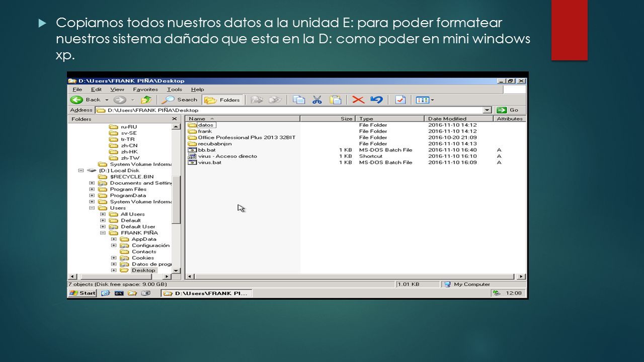Viewport: 644px width, 362px height.
Task: Click Folders pane scroll down arrow
Action: (x=176, y=270)
